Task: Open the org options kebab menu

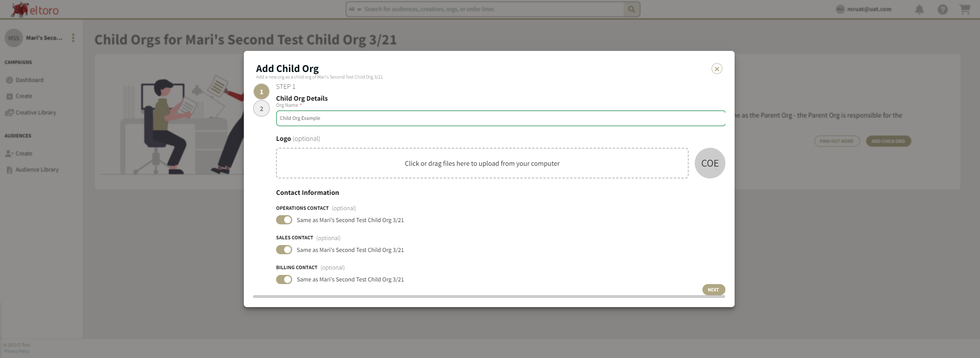Action: pos(73,38)
